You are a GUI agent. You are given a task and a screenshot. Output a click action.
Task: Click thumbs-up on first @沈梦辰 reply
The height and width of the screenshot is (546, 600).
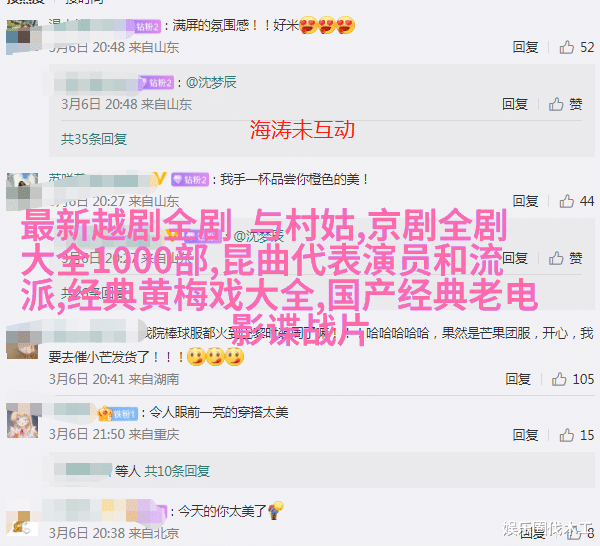(556, 104)
